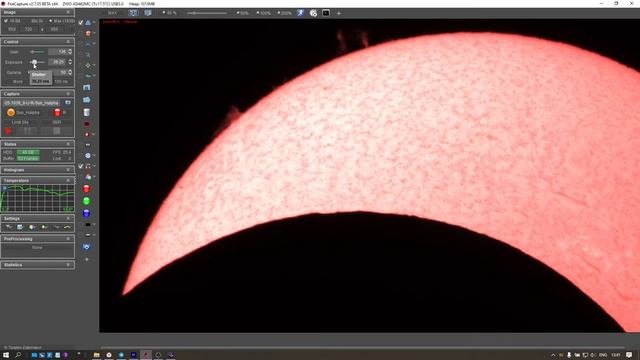Viewport: 640px width, 360px height.
Task: Click the snowflake cooling icon
Action: point(88,156)
